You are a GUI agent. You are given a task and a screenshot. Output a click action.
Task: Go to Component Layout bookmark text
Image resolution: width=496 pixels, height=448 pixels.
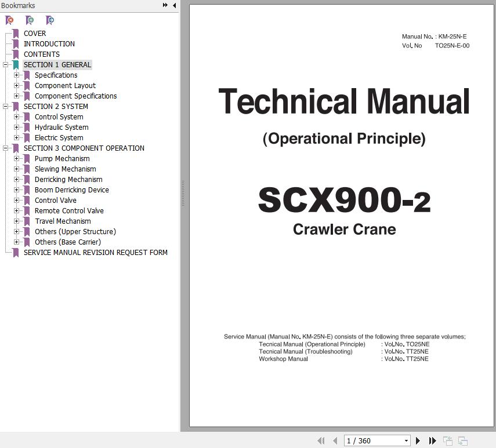pyautogui.click(x=65, y=86)
